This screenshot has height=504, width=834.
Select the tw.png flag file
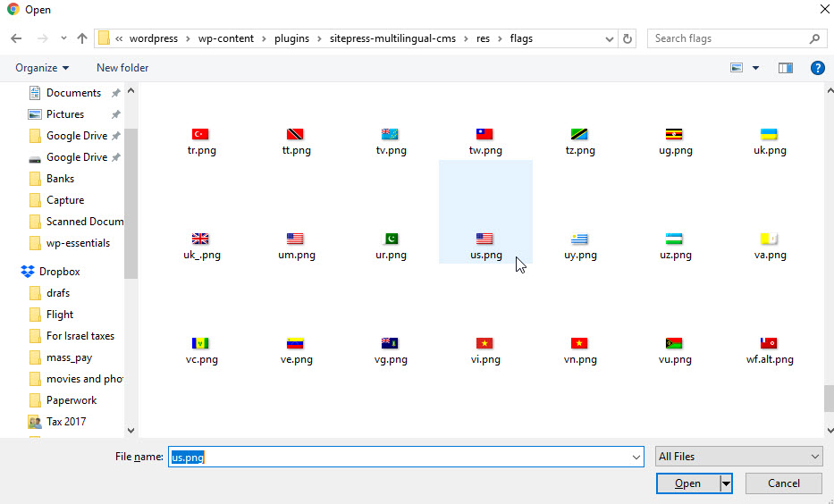[x=485, y=142]
